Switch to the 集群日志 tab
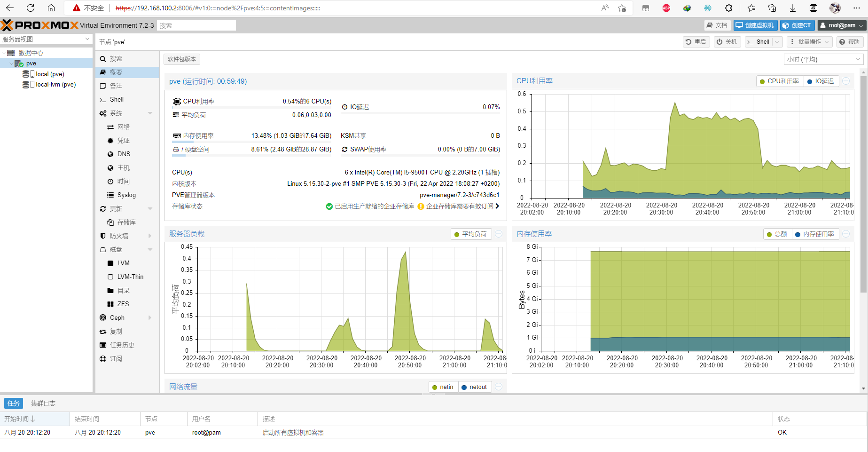 43,404
